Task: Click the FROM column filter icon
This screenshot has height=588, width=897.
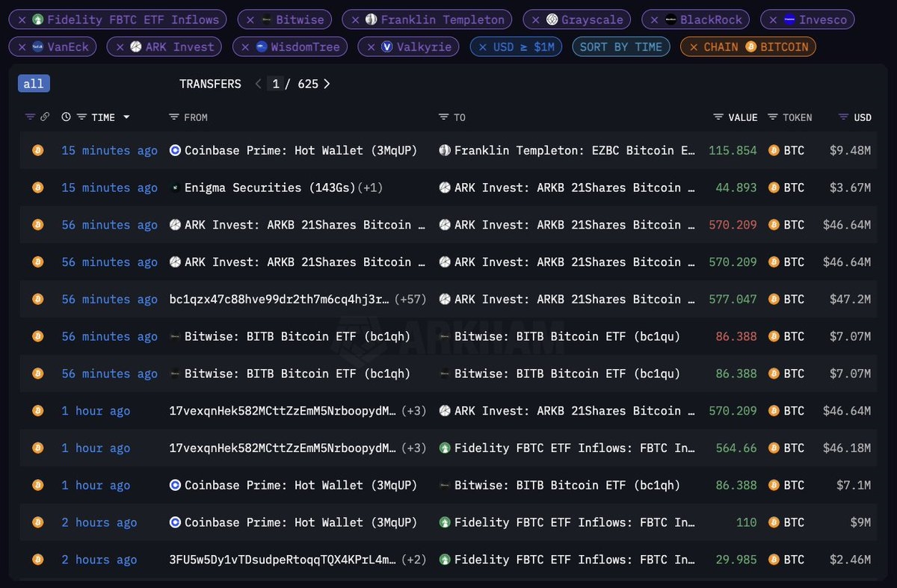Action: 173,117
